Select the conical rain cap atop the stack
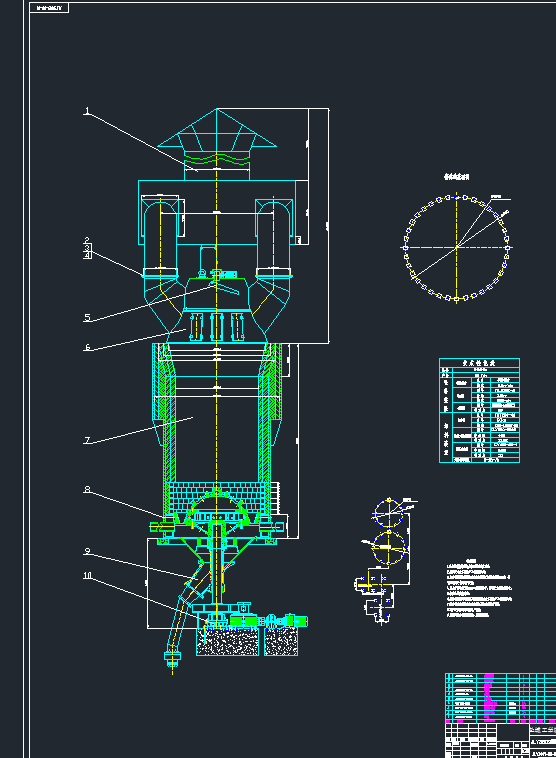 point(217,128)
